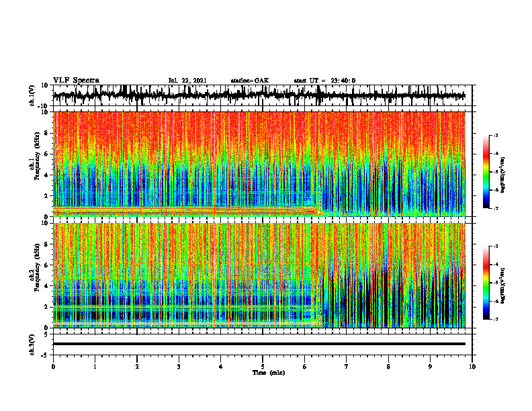The width and height of the screenshot is (532, 411).
Task: Click the ch.2 spectrogram panel
Action: tap(259, 275)
